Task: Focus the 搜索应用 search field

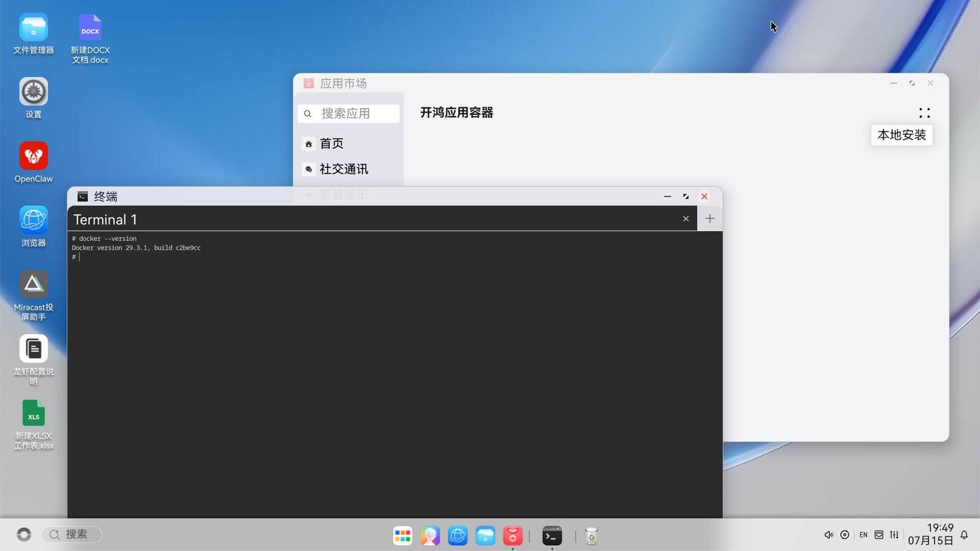Action: 348,114
